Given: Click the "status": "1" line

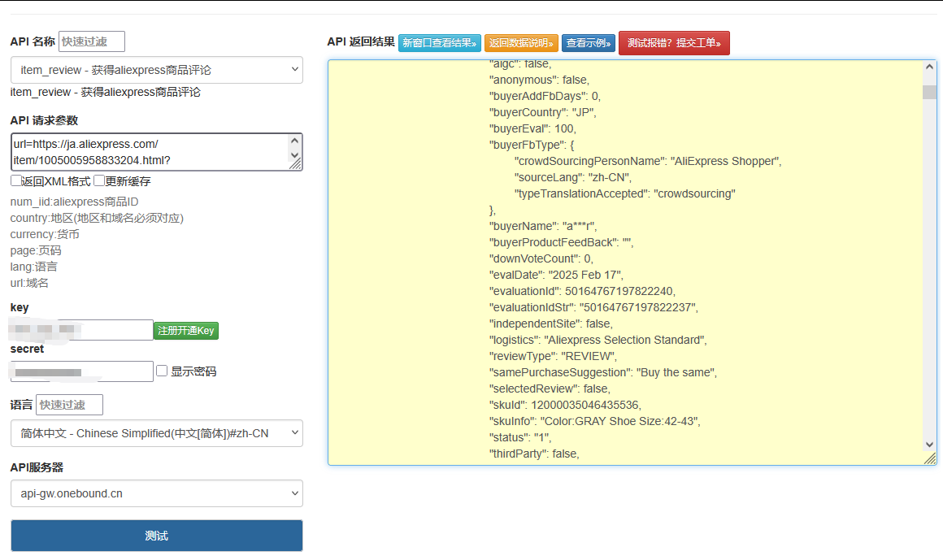Looking at the screenshot, I should 520,437.
